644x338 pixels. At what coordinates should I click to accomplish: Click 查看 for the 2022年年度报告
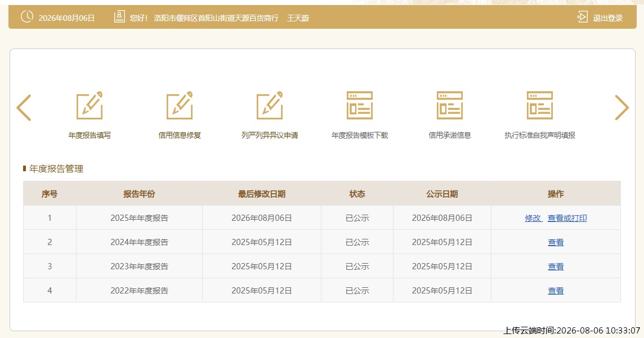click(556, 291)
